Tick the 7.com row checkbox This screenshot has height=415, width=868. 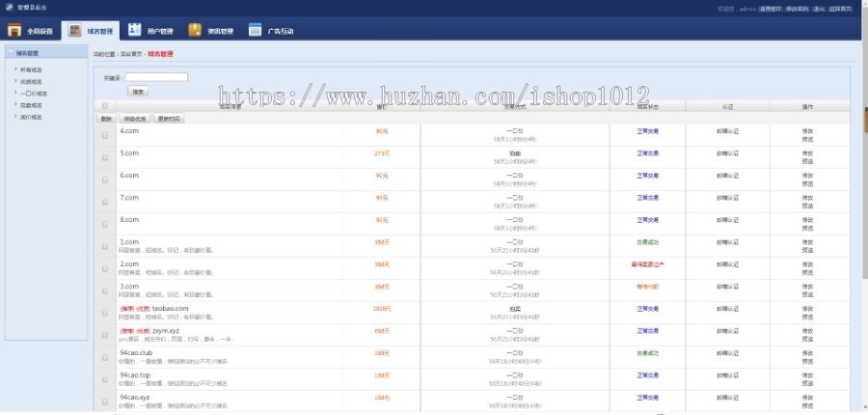pyautogui.click(x=105, y=202)
